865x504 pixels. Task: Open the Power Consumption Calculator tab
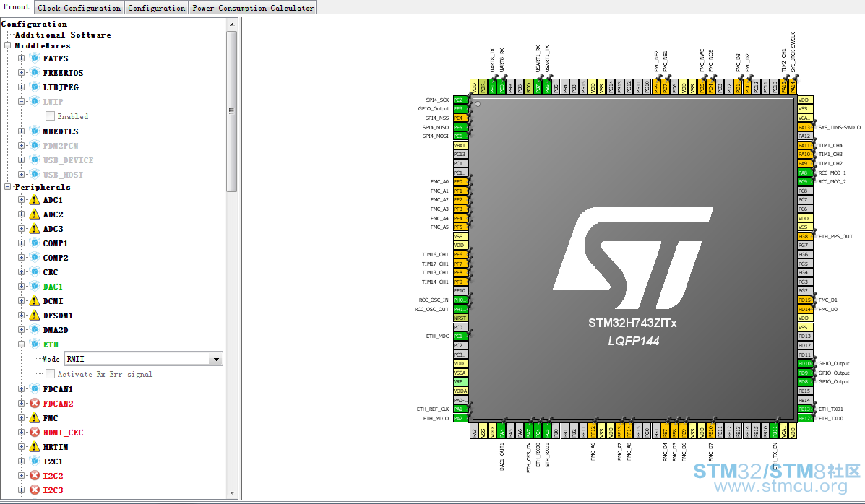(253, 8)
